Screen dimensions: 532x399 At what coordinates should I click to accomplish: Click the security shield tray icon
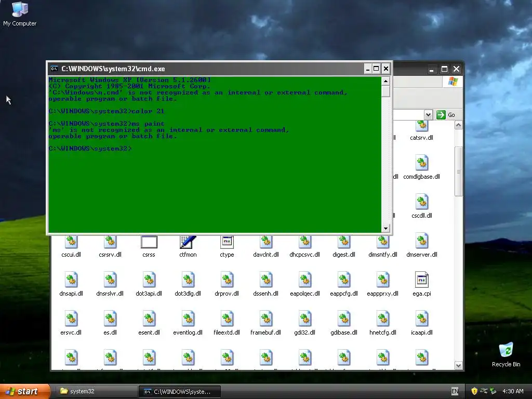(x=474, y=391)
